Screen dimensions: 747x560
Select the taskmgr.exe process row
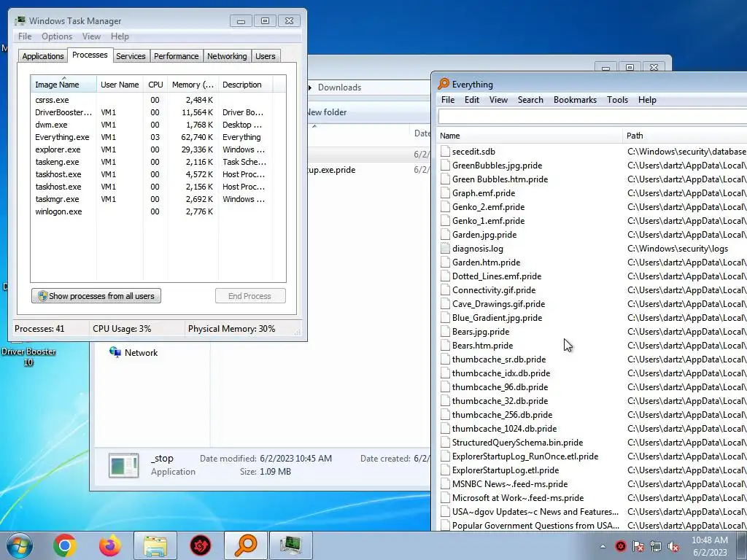click(x=158, y=199)
